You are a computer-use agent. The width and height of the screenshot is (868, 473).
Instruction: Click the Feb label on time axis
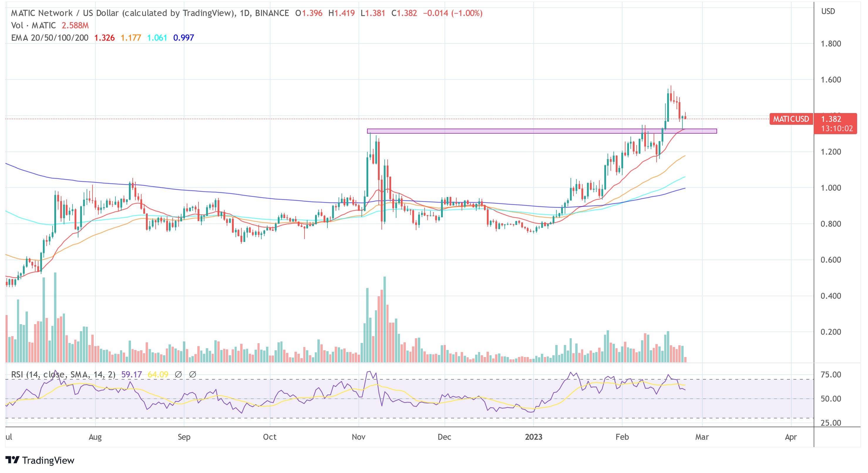622,437
